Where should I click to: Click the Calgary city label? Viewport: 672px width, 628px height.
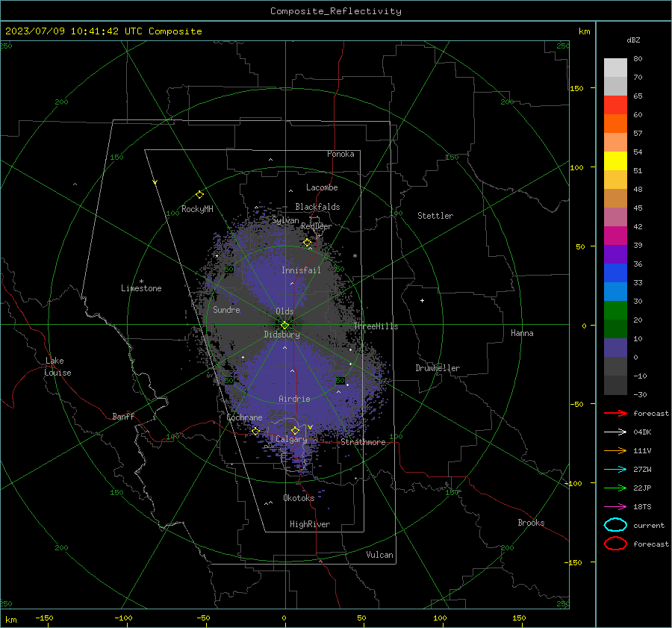(x=291, y=439)
